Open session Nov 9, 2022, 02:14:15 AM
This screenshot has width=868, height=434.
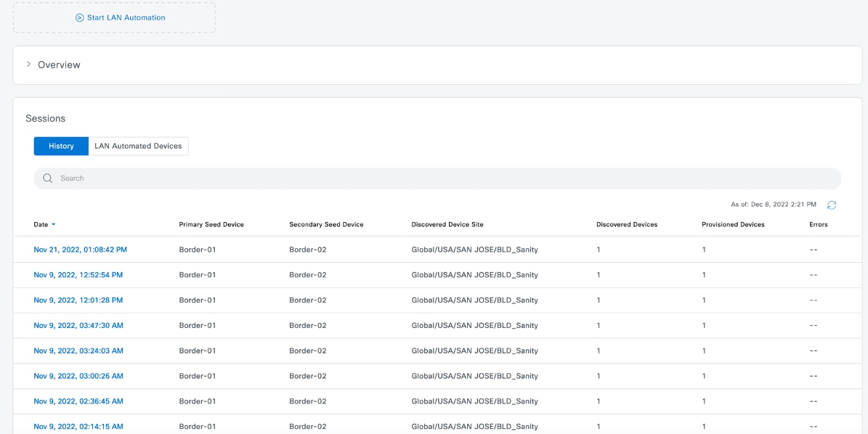78,426
